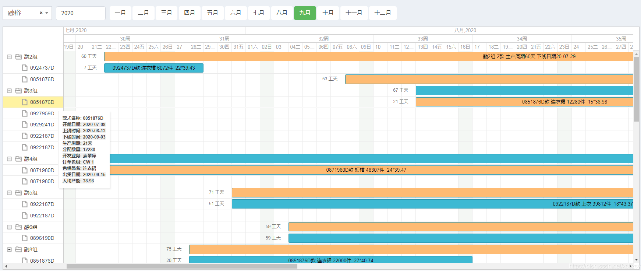
Task: Collapse the 融3组 group
Action: click(x=10, y=91)
